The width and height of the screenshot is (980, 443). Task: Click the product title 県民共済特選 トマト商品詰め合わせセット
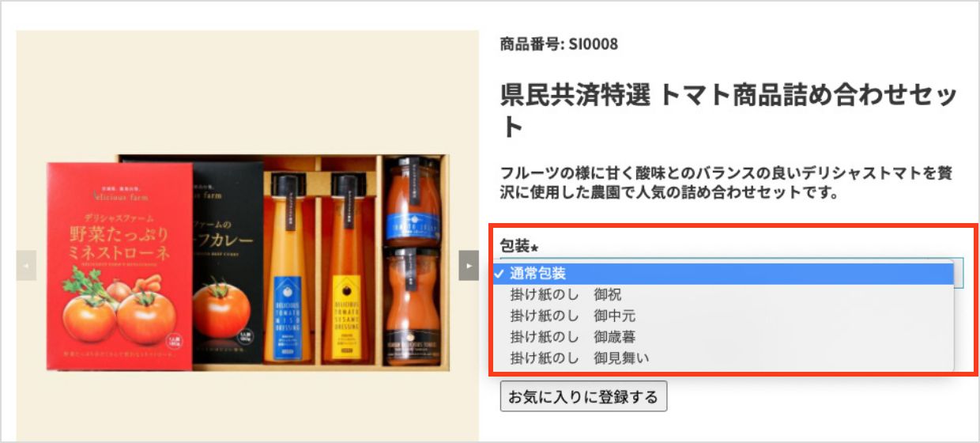click(729, 111)
